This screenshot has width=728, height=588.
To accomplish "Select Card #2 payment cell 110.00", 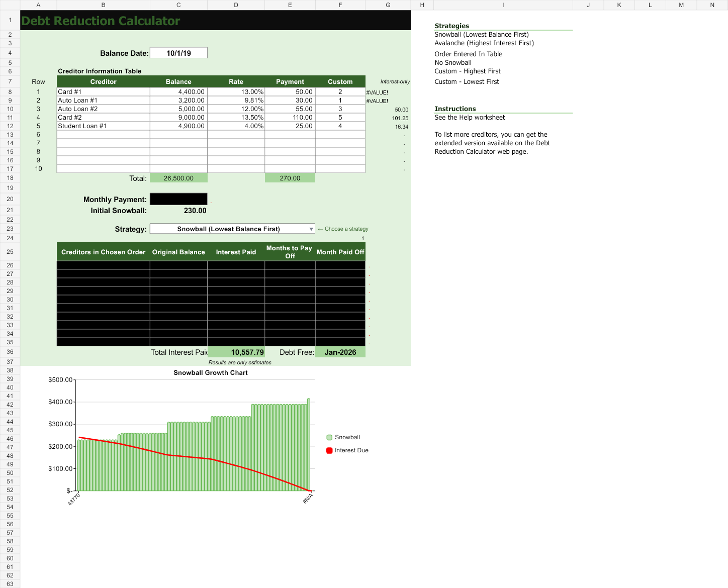I will (290, 118).
